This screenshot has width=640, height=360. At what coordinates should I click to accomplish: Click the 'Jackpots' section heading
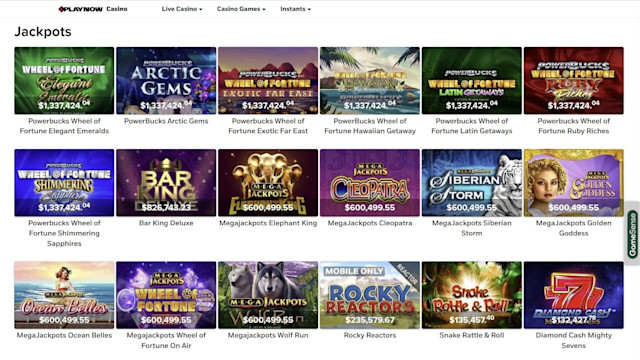[x=43, y=32]
